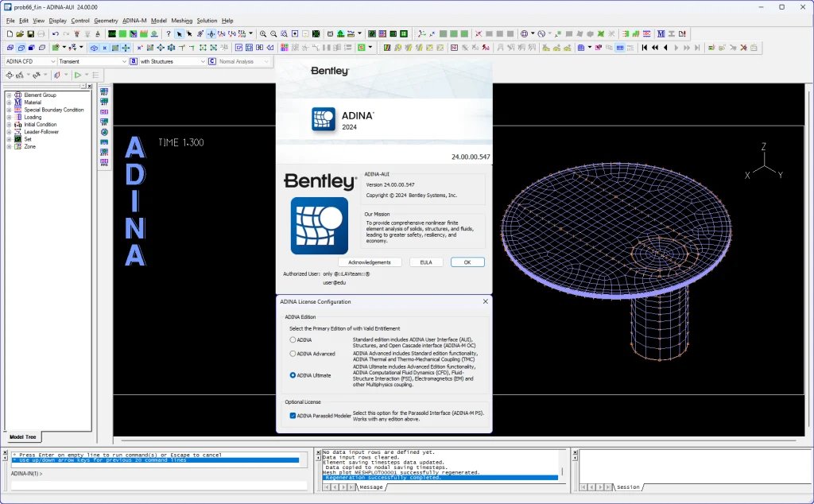Switch to the Message tab

tap(373, 487)
